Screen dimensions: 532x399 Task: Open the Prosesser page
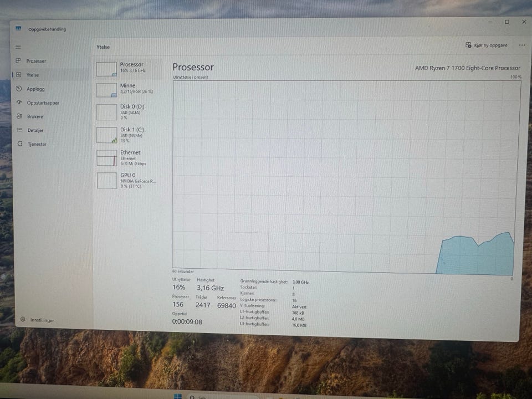(51, 61)
